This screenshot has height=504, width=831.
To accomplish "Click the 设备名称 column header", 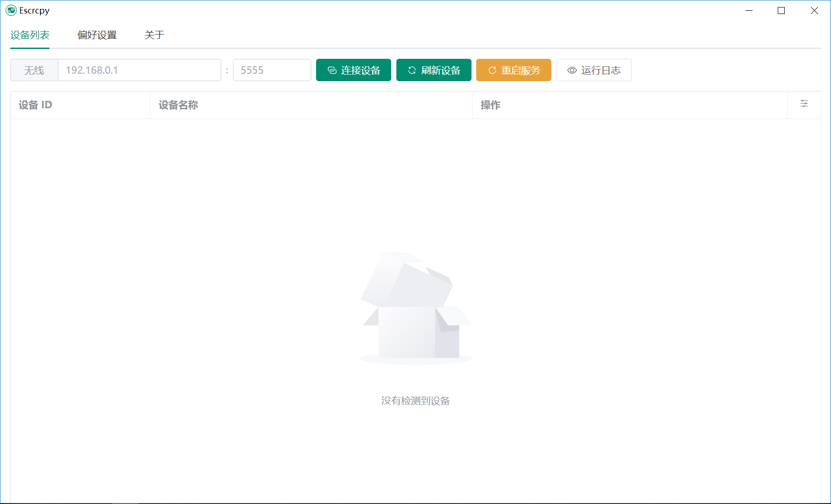I will coord(178,105).
